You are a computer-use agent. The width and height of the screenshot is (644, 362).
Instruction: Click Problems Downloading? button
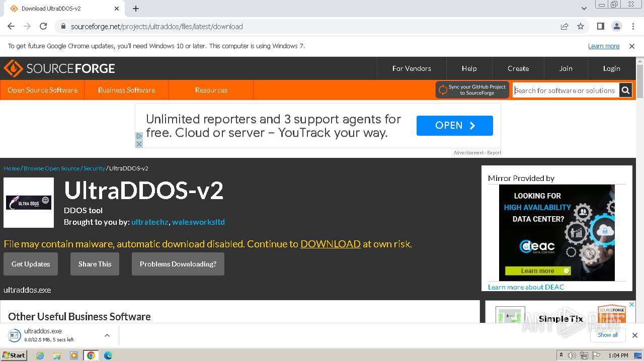178,264
